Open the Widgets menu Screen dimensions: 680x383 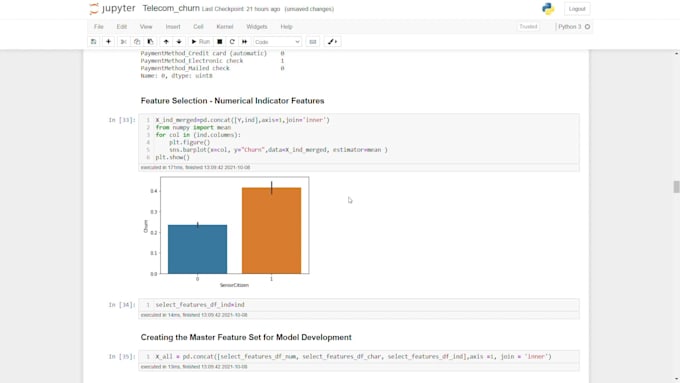[x=257, y=27]
